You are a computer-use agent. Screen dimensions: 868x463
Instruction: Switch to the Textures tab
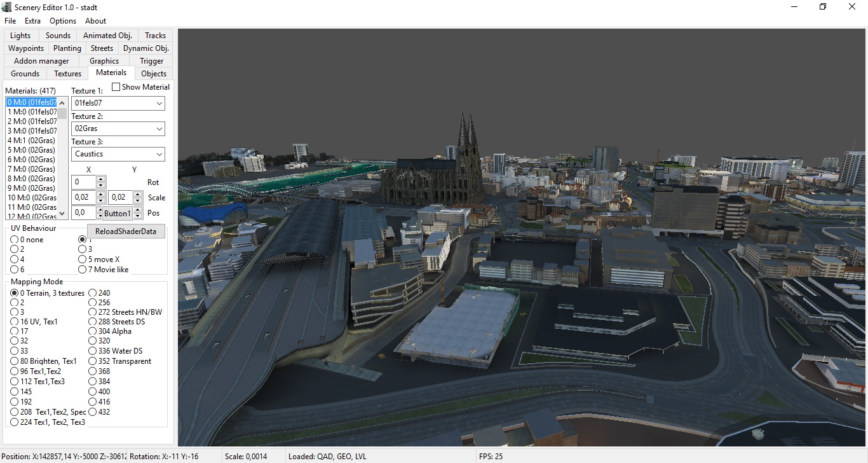tap(68, 74)
